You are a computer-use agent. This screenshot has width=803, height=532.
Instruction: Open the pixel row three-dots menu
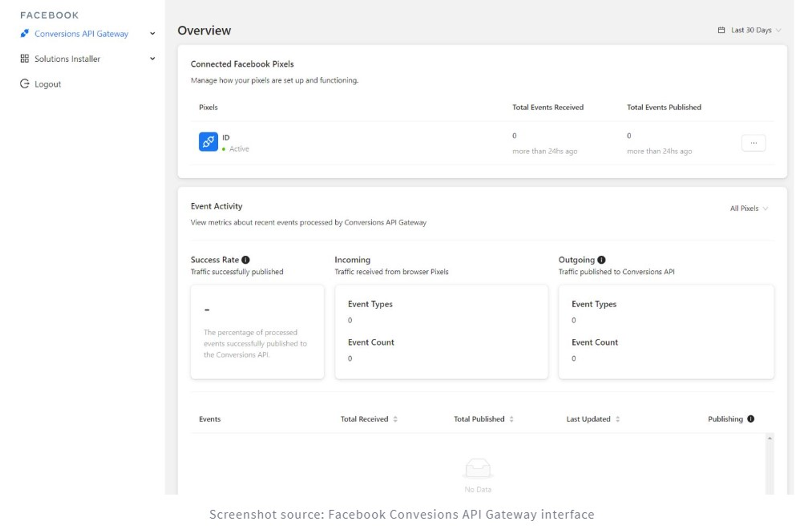[754, 143]
